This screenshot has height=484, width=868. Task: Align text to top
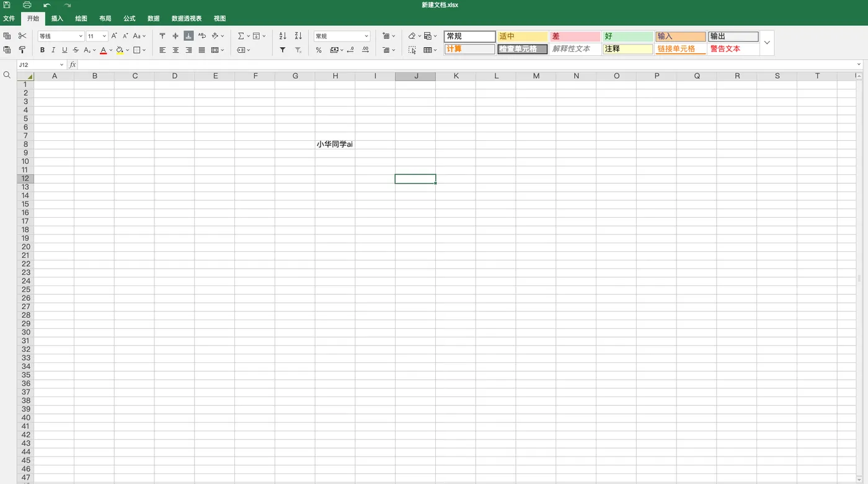[x=162, y=36]
